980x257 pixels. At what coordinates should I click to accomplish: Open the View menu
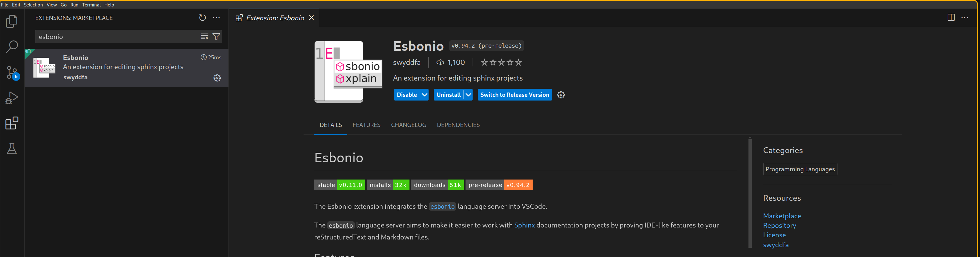click(x=52, y=5)
